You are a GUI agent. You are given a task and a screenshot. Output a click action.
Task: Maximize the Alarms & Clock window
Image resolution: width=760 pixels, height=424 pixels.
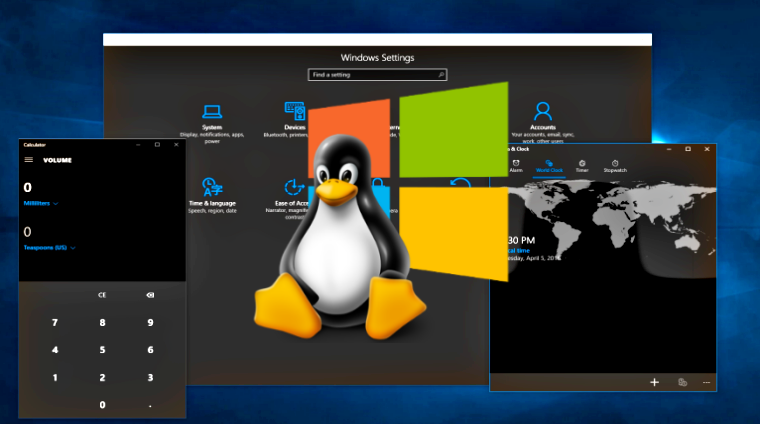point(688,149)
